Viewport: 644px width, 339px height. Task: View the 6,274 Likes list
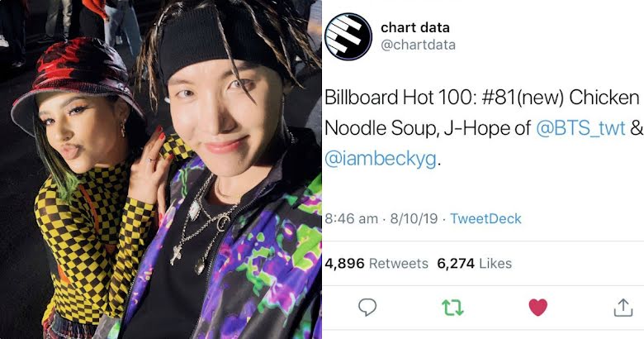[x=475, y=263]
